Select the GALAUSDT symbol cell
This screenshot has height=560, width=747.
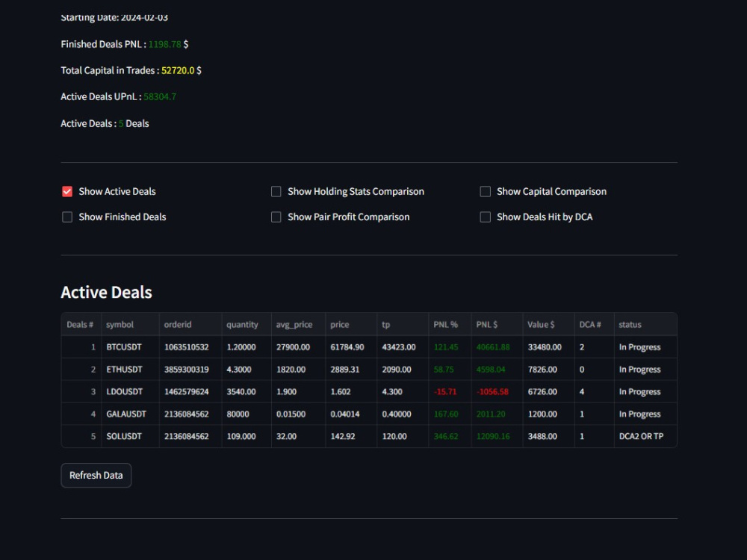click(x=130, y=414)
